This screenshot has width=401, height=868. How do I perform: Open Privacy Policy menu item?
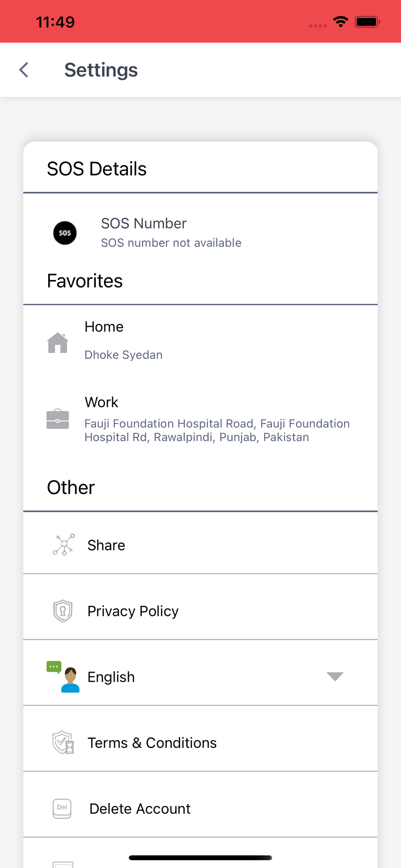pos(133,611)
